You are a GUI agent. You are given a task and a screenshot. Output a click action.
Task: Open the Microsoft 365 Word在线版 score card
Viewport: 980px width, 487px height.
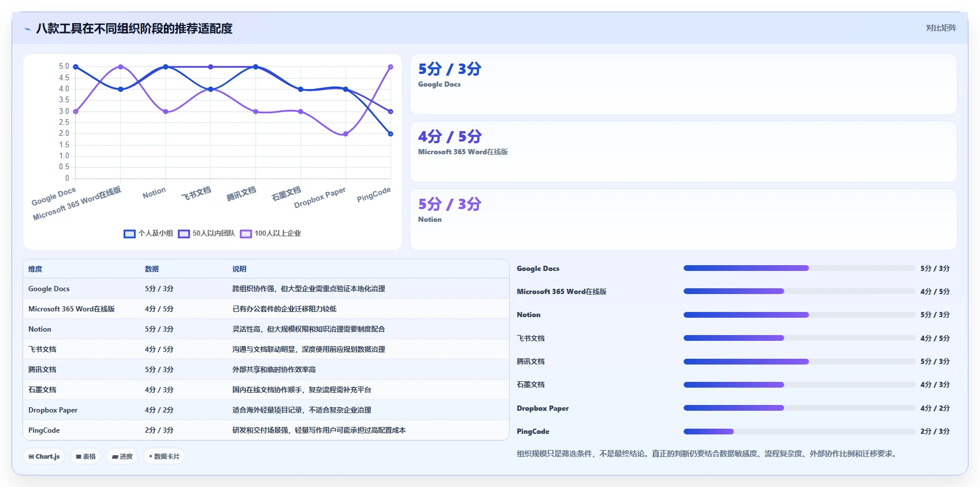coord(684,152)
